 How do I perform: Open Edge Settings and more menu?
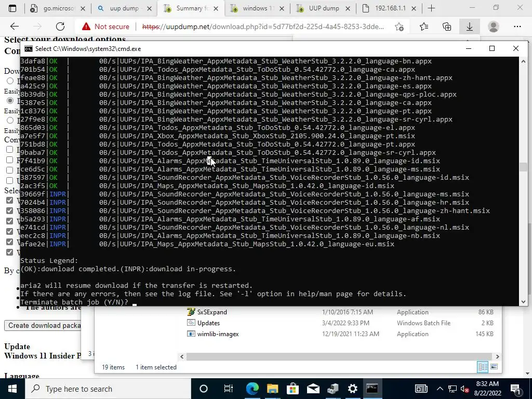[x=517, y=26]
